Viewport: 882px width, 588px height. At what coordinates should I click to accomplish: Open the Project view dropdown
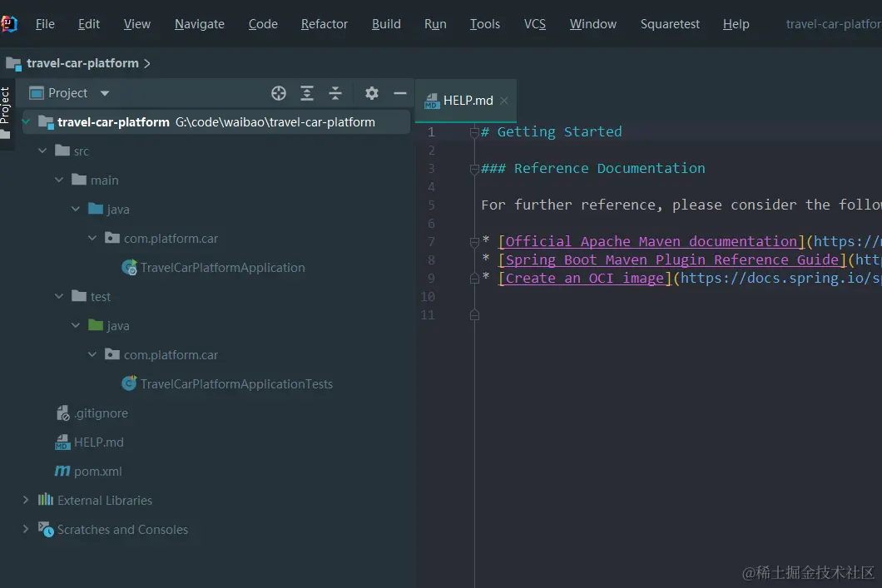105,93
